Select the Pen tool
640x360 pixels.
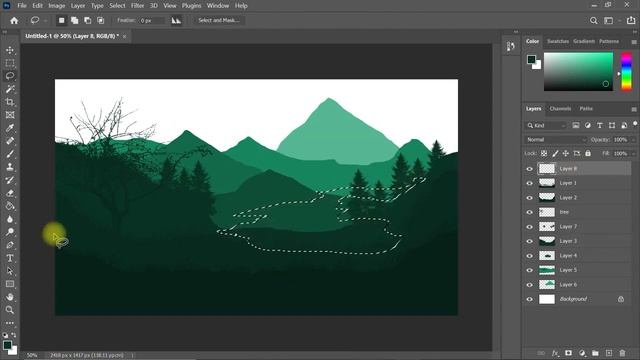point(10,245)
